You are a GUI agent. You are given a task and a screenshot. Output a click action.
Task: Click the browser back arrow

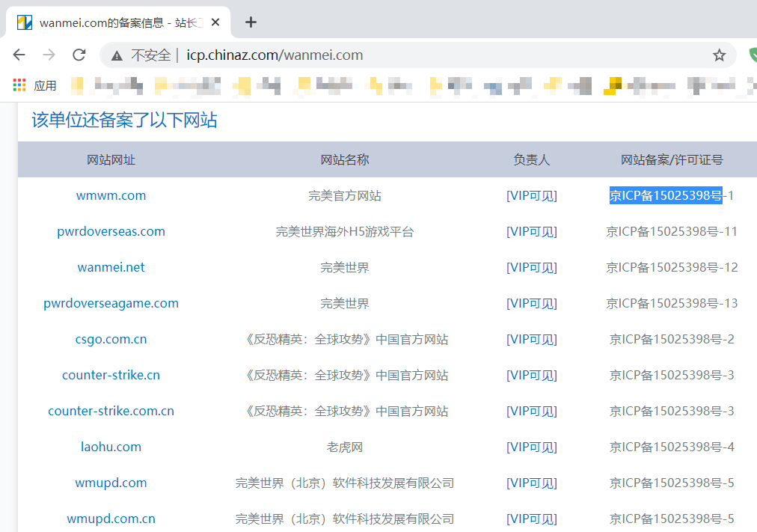pyautogui.click(x=19, y=55)
